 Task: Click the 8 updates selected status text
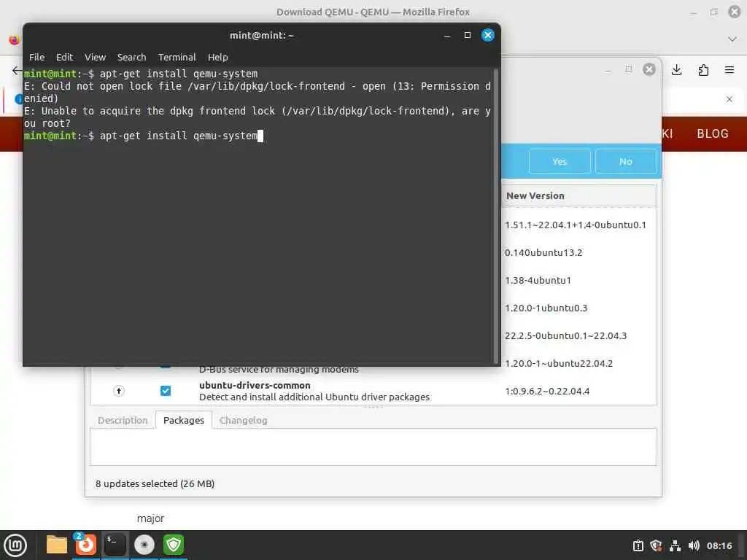155,484
